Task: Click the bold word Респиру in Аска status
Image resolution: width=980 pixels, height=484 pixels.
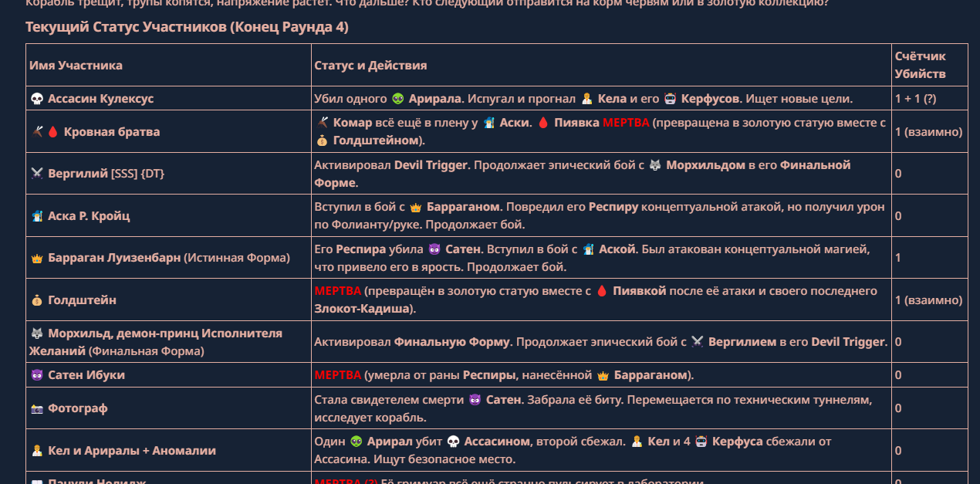Action: coord(613,207)
